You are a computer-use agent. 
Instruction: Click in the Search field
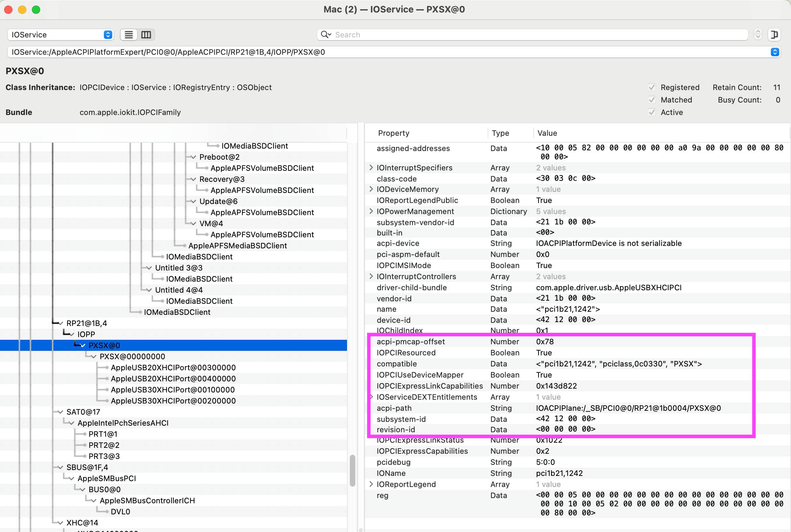(533, 35)
